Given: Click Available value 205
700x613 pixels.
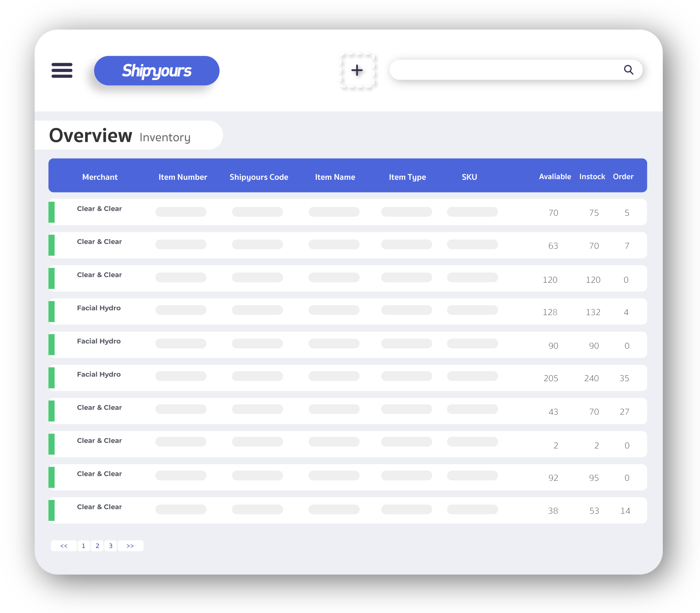Looking at the screenshot, I should point(551,378).
